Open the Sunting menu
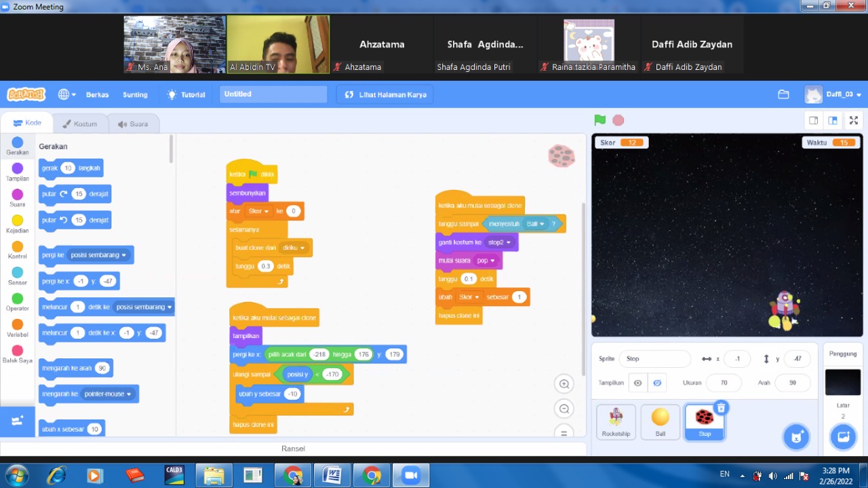Viewport: 868px width, 488px height. tap(135, 94)
